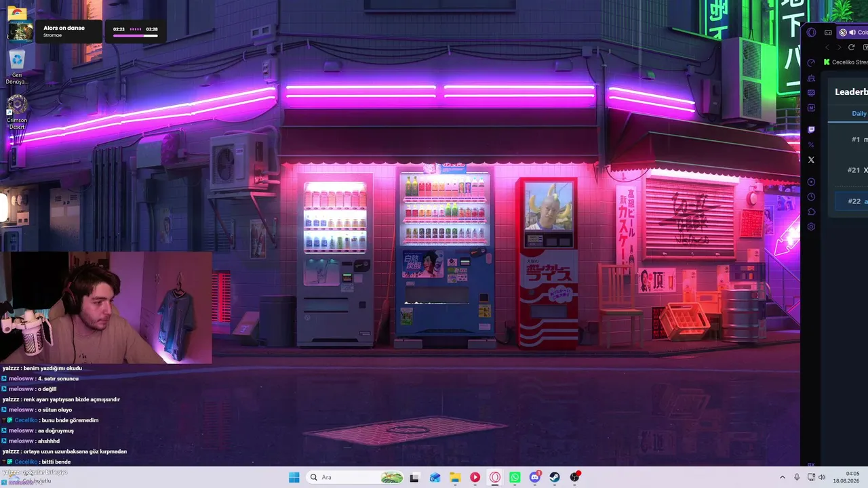Open the striped square panel in the Opera sidebar
Screen dimensions: 868x488
click(x=811, y=93)
